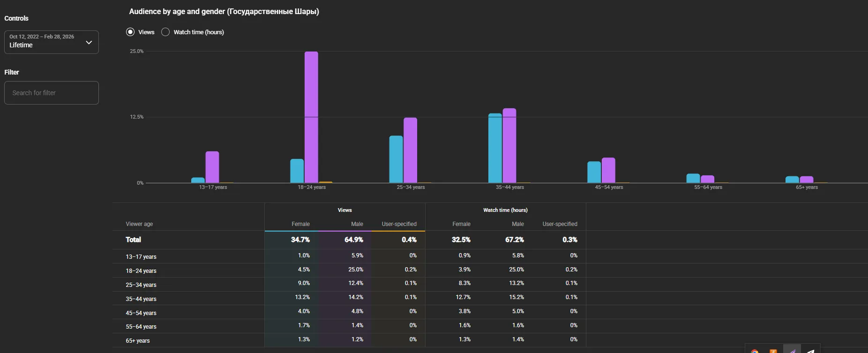
Task: Sort by Male column under Views
Action: (x=357, y=224)
